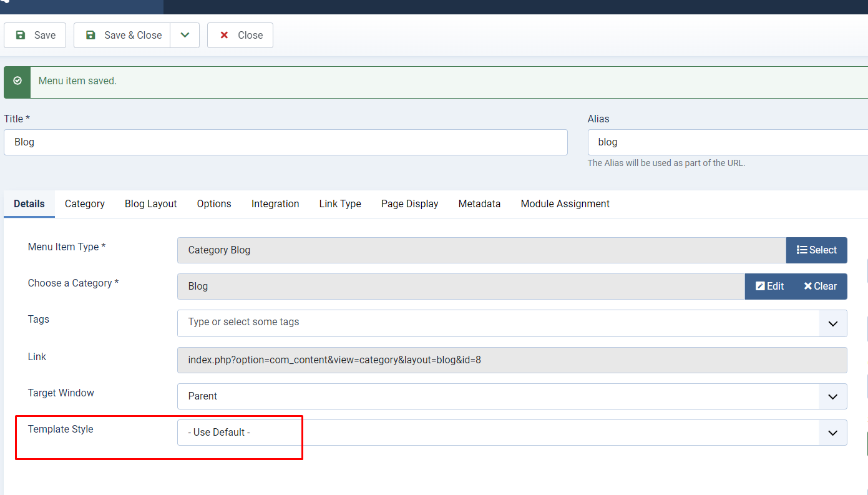Screen dimensions: 868x495
Task: Click the green check icon in saved message
Action: click(17, 81)
